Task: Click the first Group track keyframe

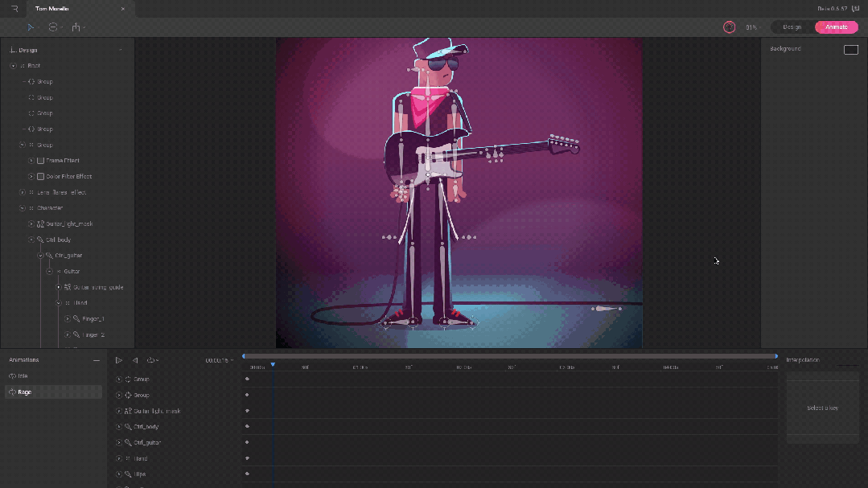Action: 247,379
